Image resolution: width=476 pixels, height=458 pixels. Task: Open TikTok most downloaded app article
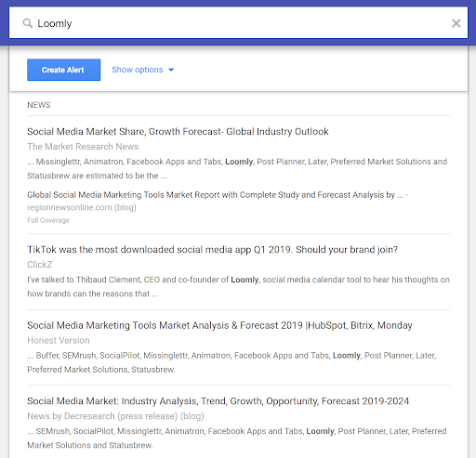coord(212,250)
